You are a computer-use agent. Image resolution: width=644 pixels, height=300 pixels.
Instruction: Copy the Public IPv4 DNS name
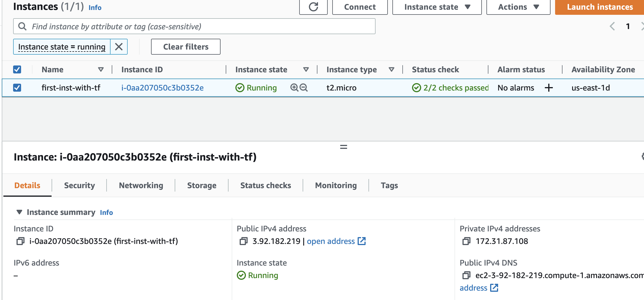(466, 276)
